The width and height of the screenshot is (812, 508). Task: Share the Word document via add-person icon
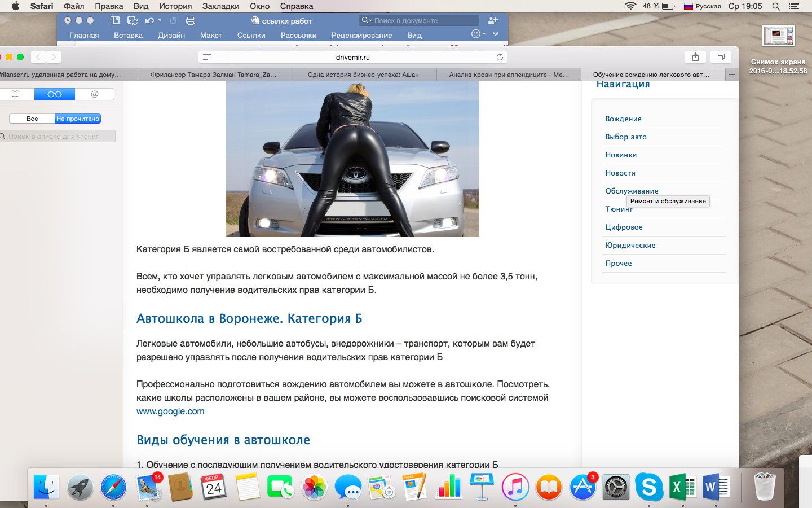click(493, 20)
